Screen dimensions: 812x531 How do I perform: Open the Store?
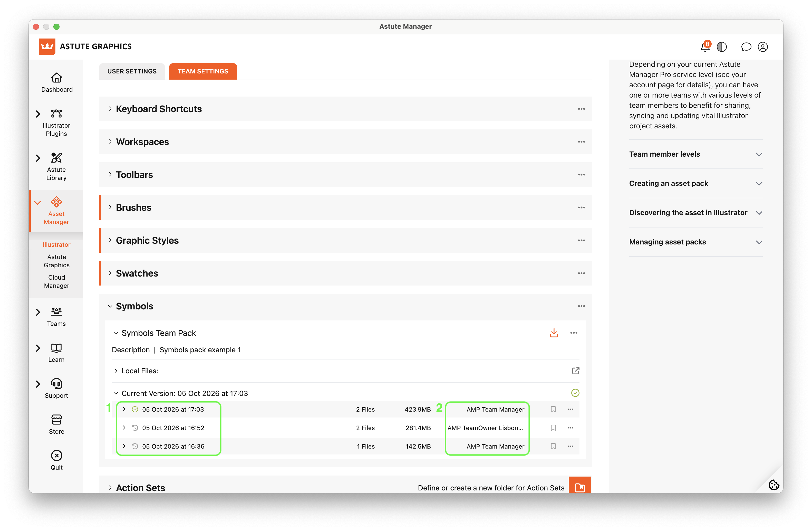tap(57, 424)
